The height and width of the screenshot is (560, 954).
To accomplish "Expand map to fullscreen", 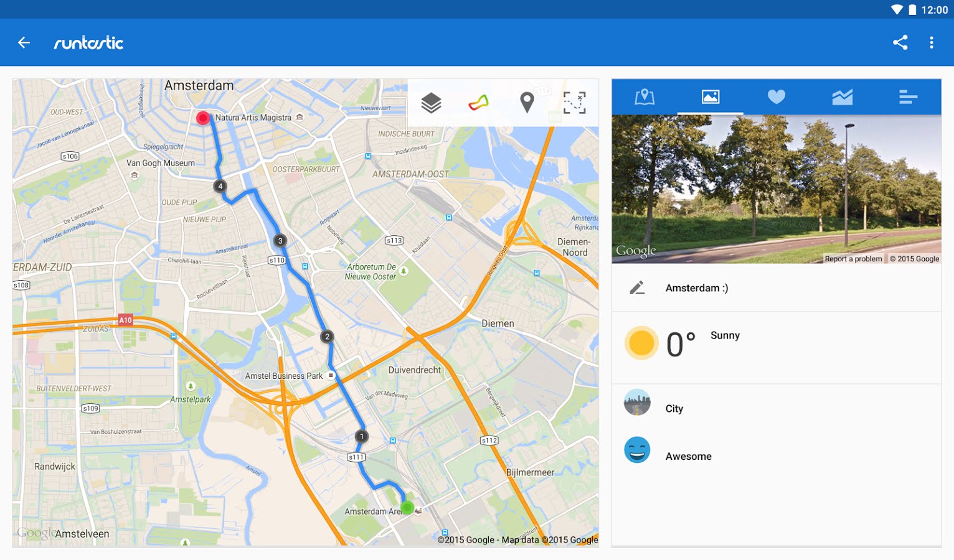I will click(x=574, y=102).
